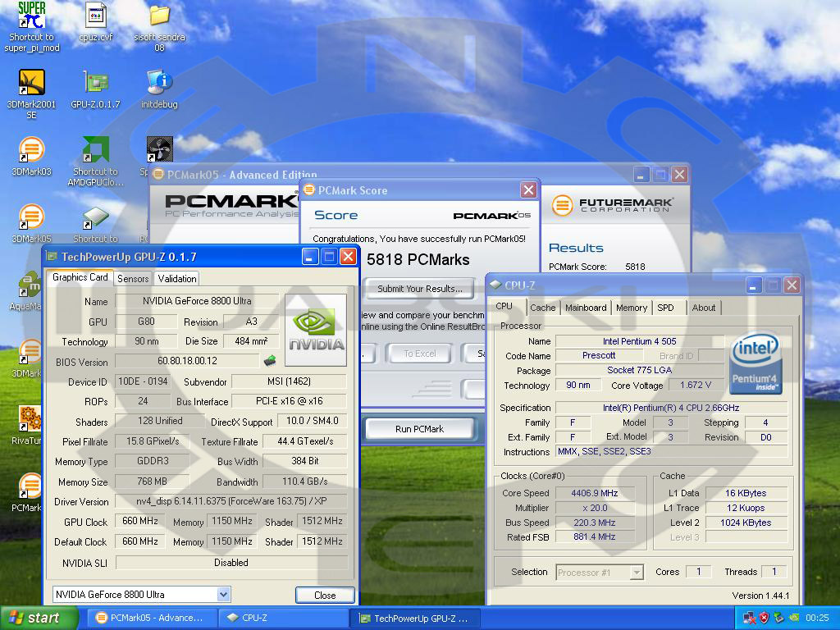Switch to CPU-Z taskbar button
The width and height of the screenshot is (840, 630).
point(284,618)
